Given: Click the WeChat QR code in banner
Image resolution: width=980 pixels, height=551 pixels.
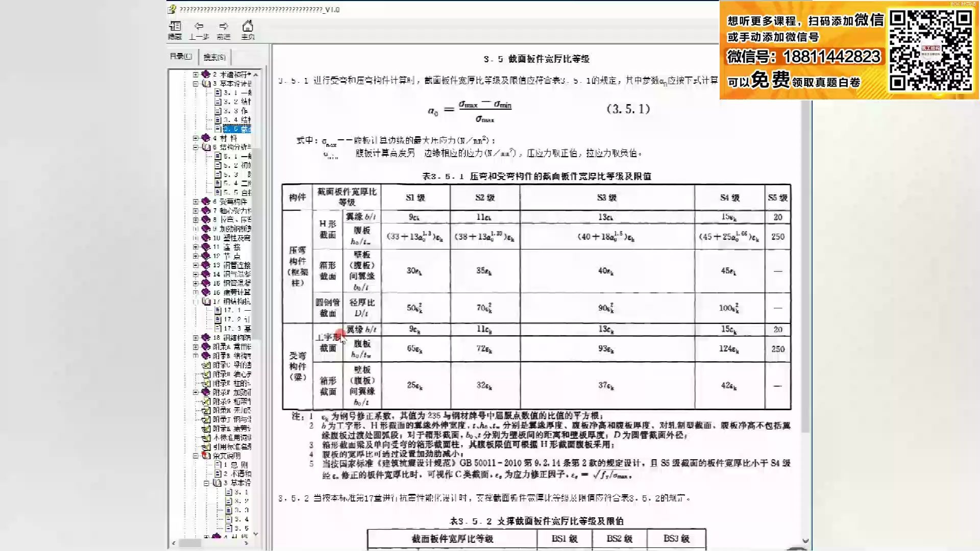Looking at the screenshot, I should tap(930, 50).
